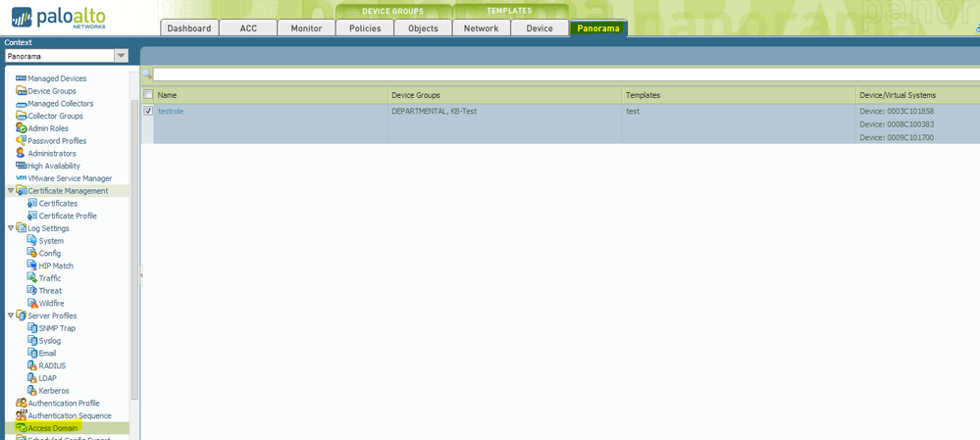Image resolution: width=980 pixels, height=440 pixels.
Task: Collapse the Log Settings tree node
Action: point(10,228)
